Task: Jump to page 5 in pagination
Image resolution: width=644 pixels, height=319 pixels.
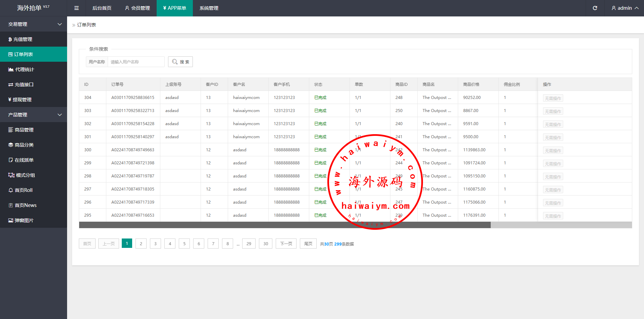Action: [184, 244]
